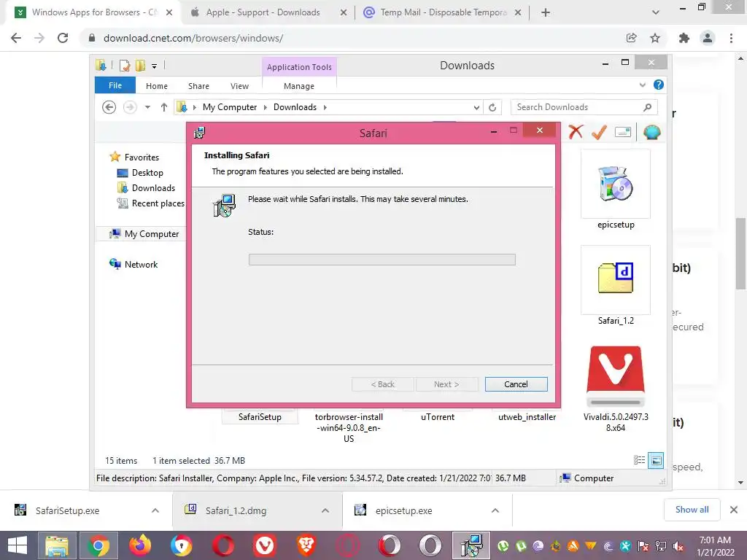Screen dimensions: 747x560
Task: Open options for Safari_1.2.dmg download
Action: [325, 510]
